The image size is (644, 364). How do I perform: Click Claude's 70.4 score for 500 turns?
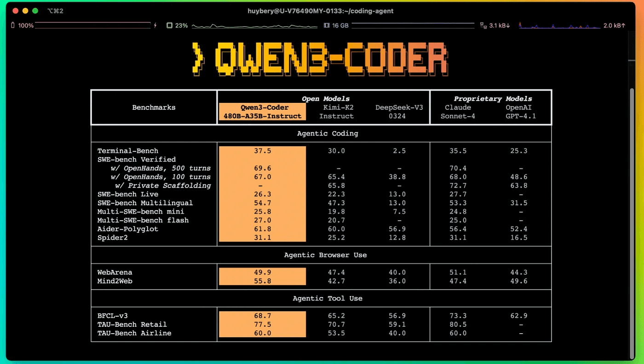click(458, 168)
